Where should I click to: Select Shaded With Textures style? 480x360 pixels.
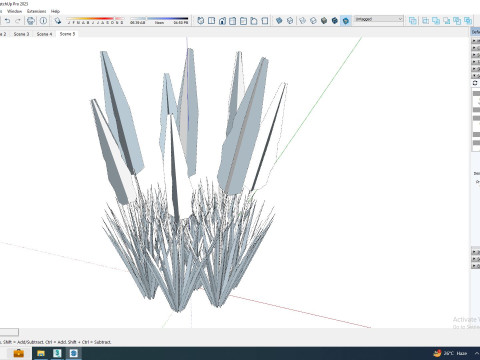click(x=335, y=21)
